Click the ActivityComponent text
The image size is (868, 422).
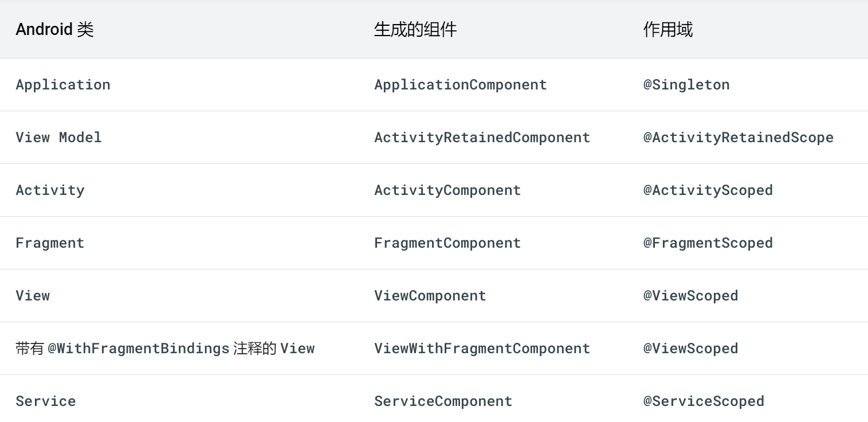[x=447, y=190]
